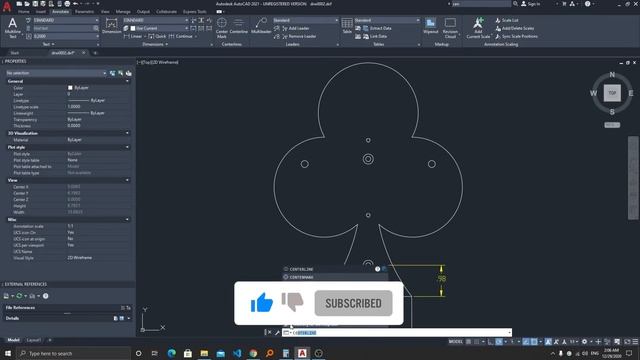Open the Use Current dimension layer dropdown
This screenshot has height=360, width=640.
(x=159, y=28)
